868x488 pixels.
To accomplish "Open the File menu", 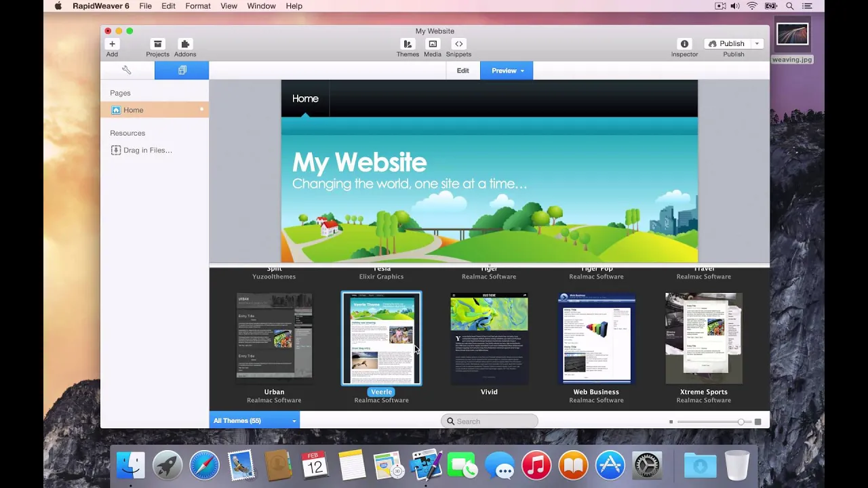I will click(145, 6).
